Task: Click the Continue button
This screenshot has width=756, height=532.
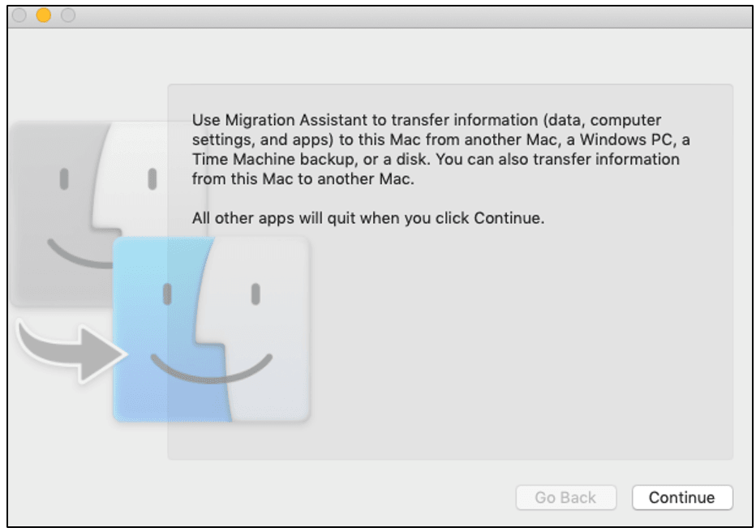Action: tap(681, 497)
